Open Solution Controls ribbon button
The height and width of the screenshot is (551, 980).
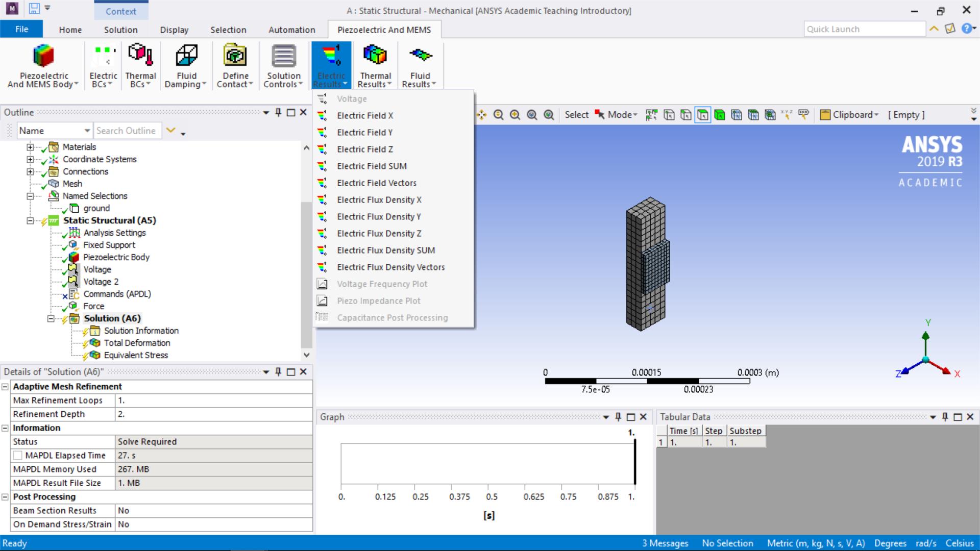(x=284, y=66)
